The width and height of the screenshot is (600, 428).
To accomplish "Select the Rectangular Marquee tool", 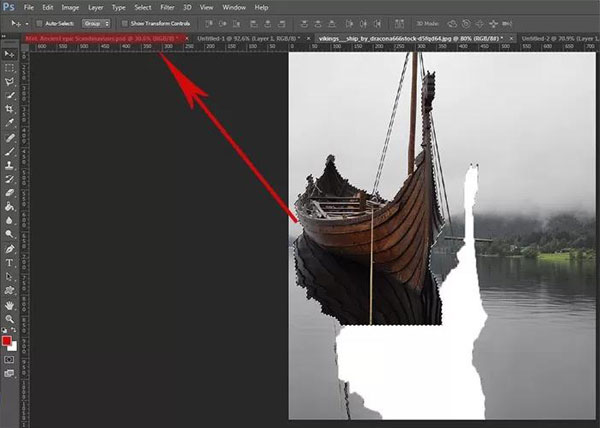I will click(9, 68).
